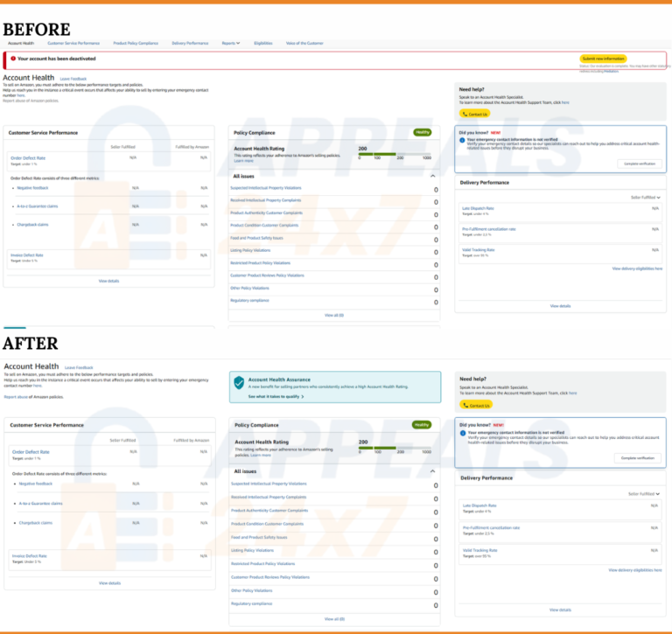672x634 pixels.
Task: Open Late Dispatch Rate in BEFORE Delivery Performance
Action: [478, 208]
